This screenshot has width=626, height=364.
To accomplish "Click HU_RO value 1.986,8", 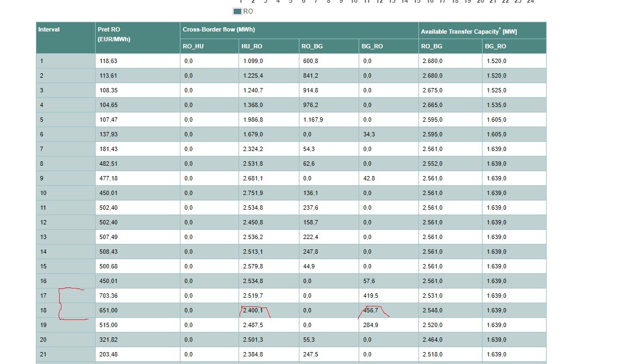I will pyautogui.click(x=253, y=120).
